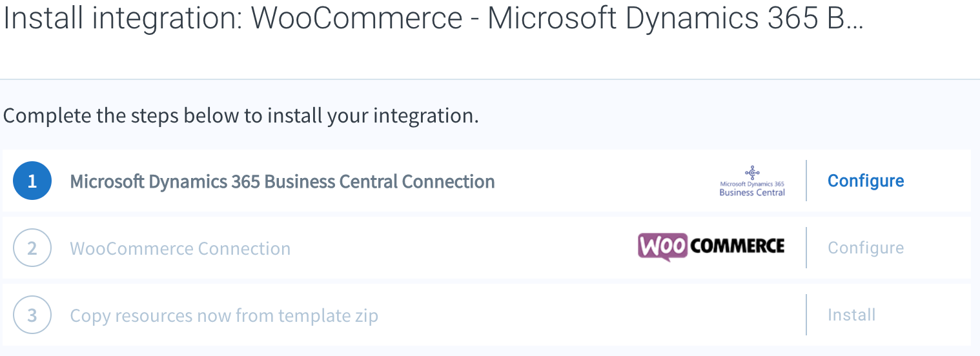
Task: Click the blue step 1 number circle
Action: (32, 181)
